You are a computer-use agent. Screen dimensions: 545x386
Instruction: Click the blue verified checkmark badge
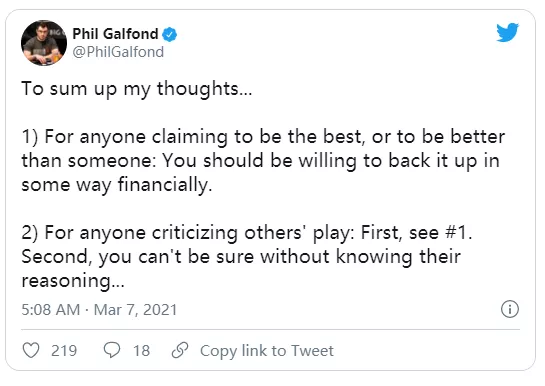pos(170,34)
